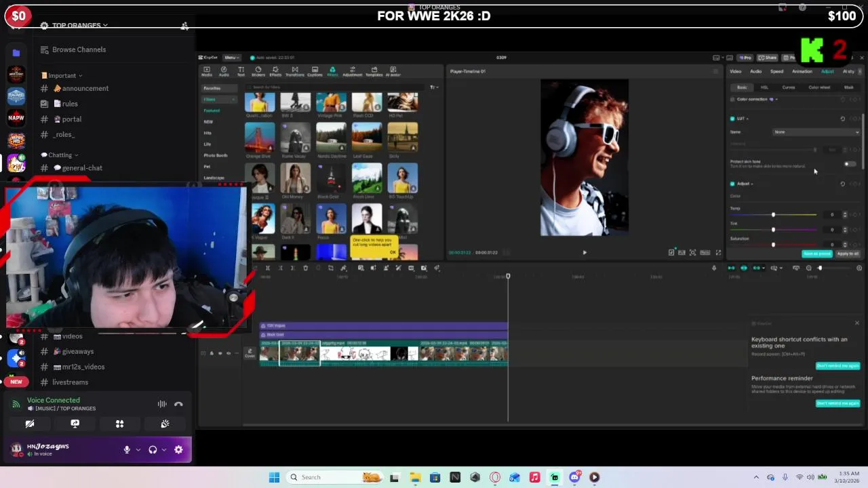This screenshot has width=868, height=488.
Task: Reset the Adjust section
Action: point(843,184)
